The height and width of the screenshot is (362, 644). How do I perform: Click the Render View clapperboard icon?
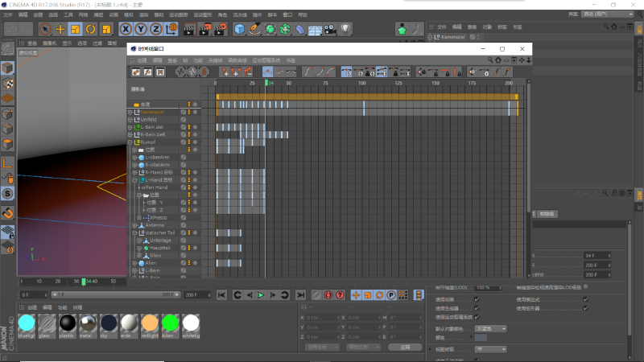(x=189, y=29)
